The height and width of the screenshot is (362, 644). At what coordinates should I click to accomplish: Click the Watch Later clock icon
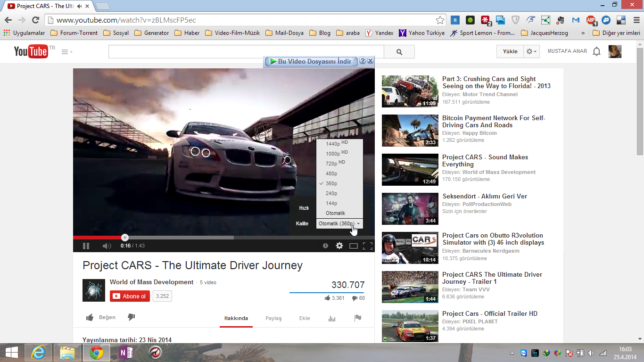tap(325, 246)
